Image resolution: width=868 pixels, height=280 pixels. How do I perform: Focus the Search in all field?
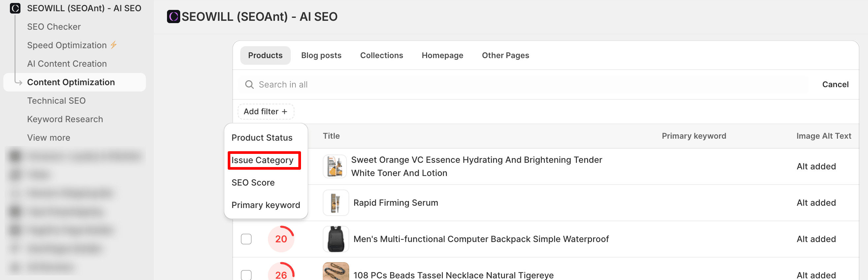click(x=505, y=85)
